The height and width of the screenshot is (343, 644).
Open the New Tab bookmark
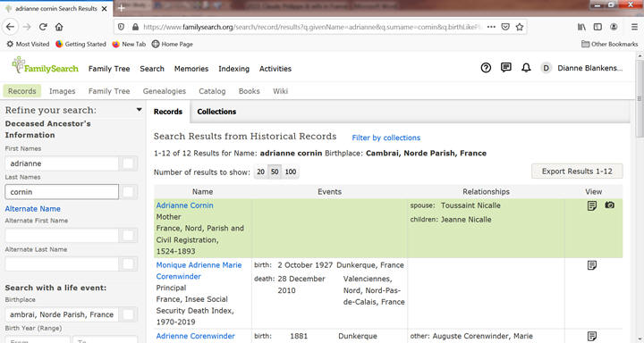pos(129,44)
